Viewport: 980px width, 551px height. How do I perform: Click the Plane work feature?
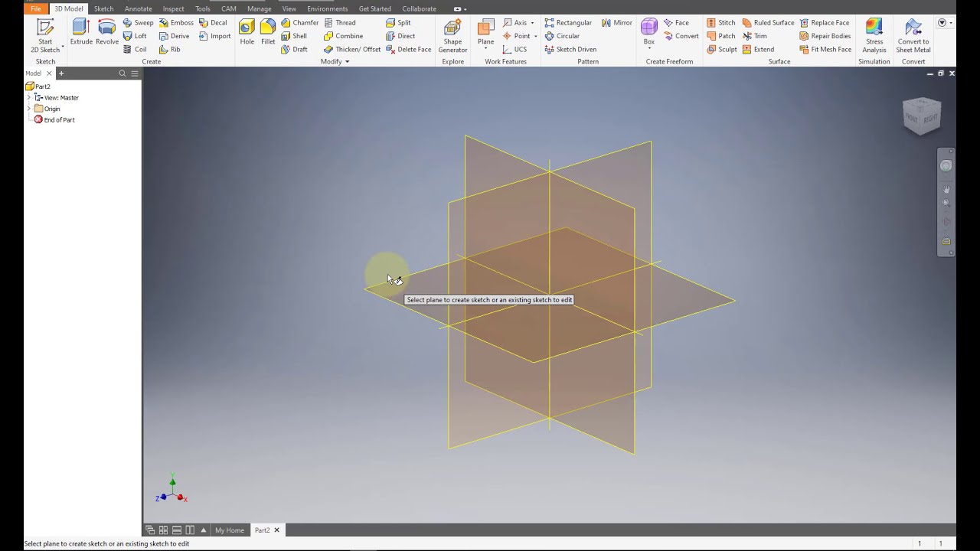tap(485, 32)
